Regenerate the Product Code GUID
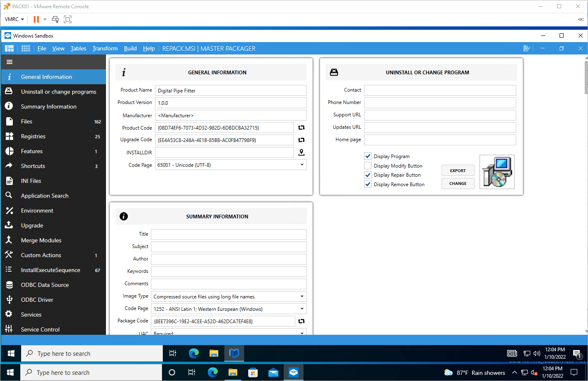This screenshot has height=381, width=588. pyautogui.click(x=301, y=128)
